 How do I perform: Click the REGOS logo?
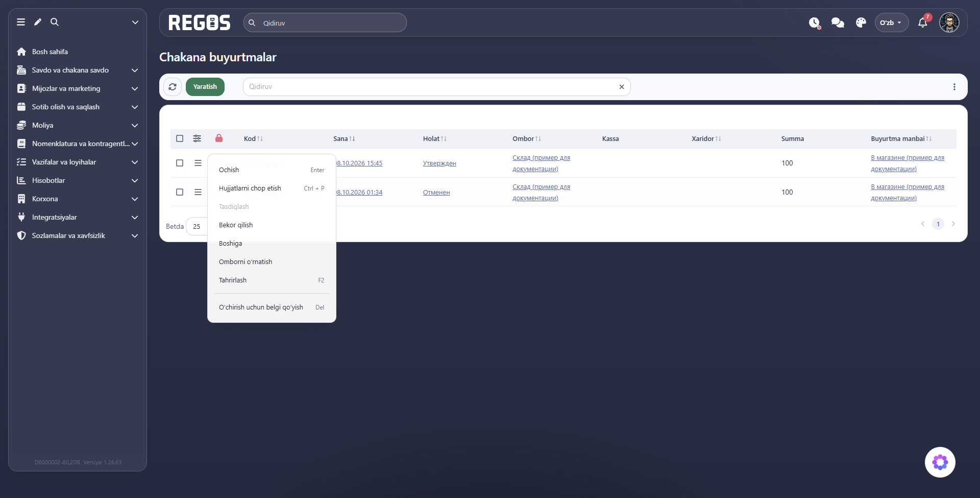pyautogui.click(x=200, y=22)
